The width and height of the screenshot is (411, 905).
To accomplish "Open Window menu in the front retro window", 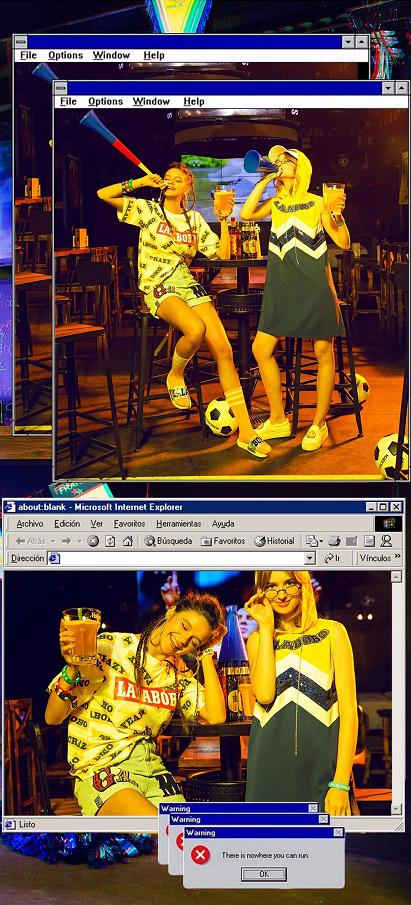I will [x=151, y=102].
